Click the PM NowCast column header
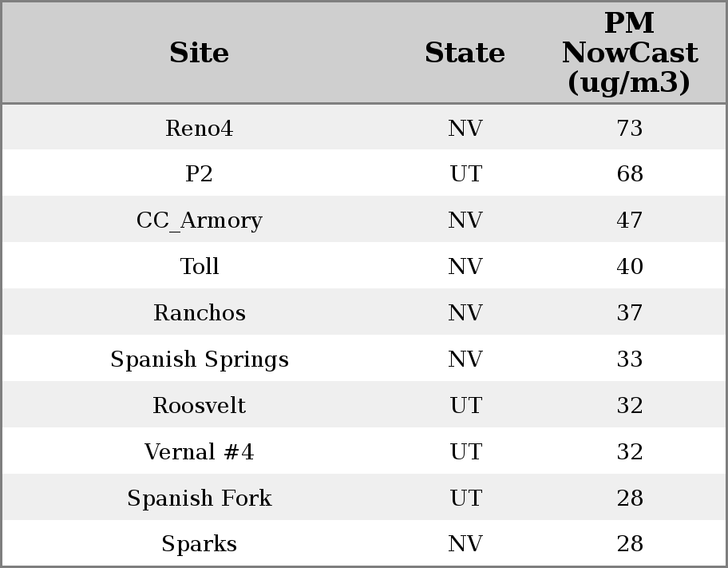 pos(629,54)
